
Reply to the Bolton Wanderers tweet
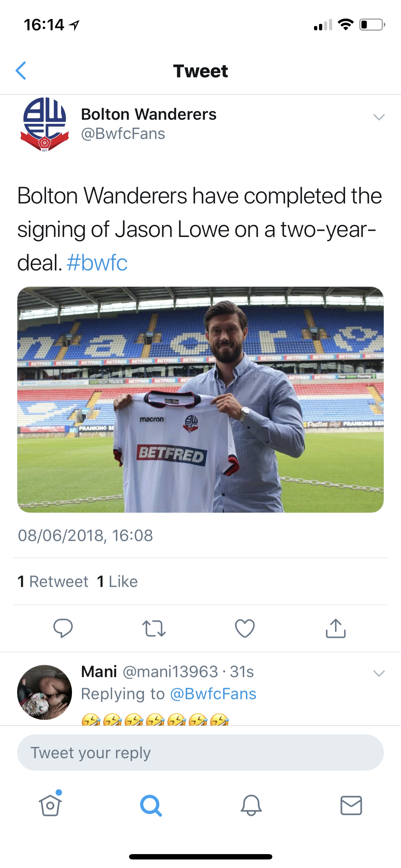click(63, 628)
